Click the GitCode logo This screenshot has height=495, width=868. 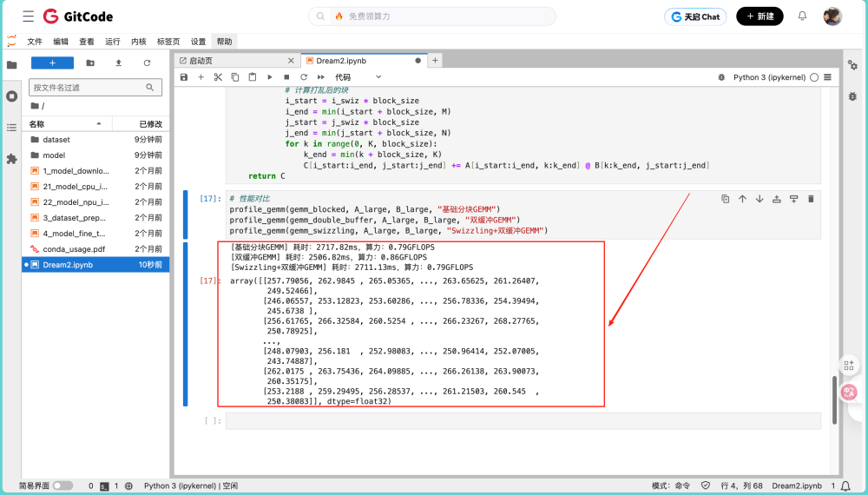point(78,16)
